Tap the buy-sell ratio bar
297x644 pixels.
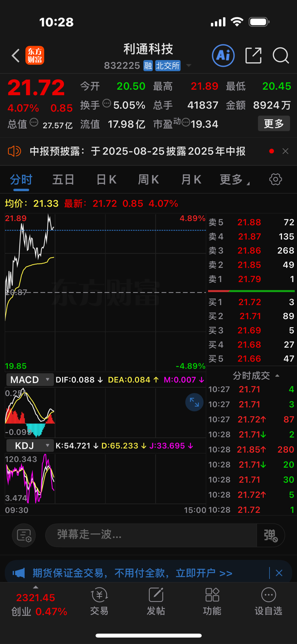[x=251, y=291]
